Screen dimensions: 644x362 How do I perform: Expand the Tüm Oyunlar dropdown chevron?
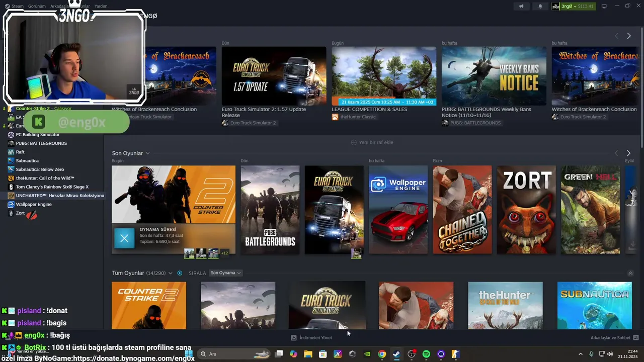171,273
